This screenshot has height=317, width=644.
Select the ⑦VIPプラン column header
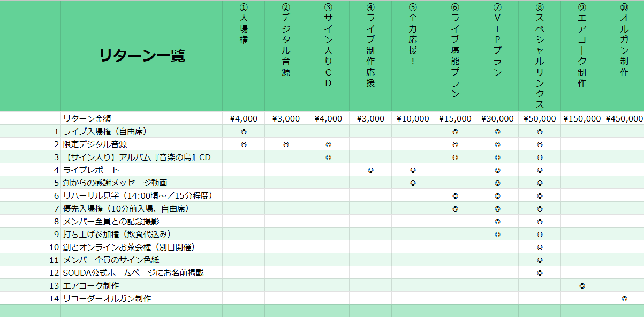point(497,54)
